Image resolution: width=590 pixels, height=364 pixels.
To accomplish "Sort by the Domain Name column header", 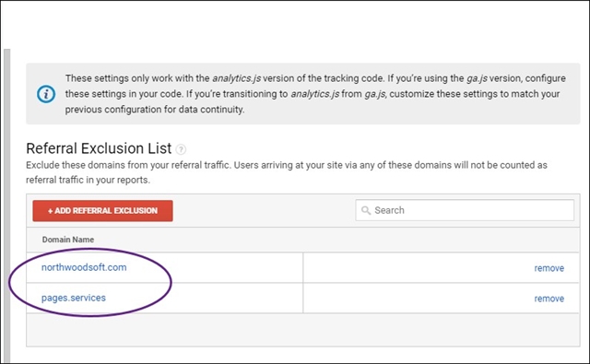I will (x=68, y=240).
